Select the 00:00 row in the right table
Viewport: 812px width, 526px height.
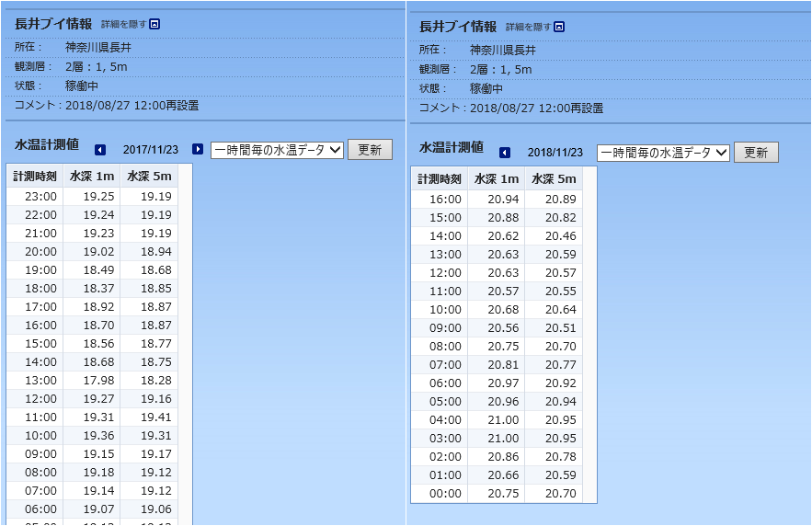497,494
